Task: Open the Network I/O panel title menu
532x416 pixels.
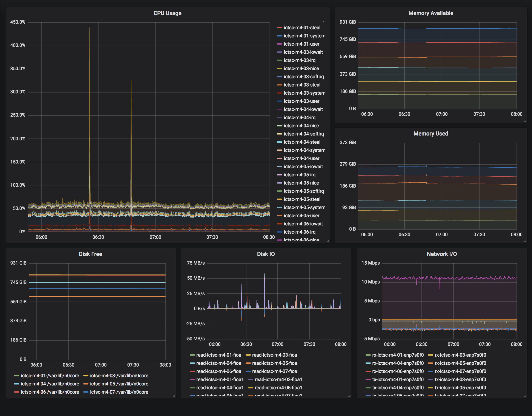Action: click(441, 254)
